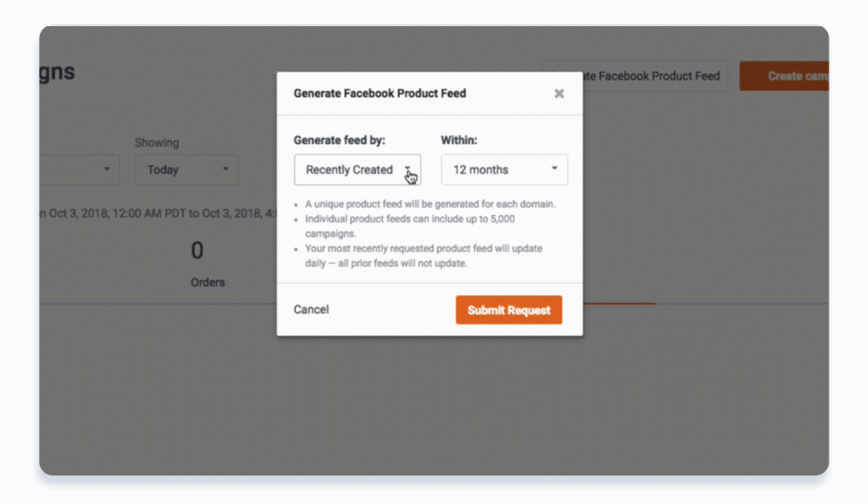Click the Oct 3, 2018 date range text
The width and height of the screenshot is (868, 504).
point(158,213)
